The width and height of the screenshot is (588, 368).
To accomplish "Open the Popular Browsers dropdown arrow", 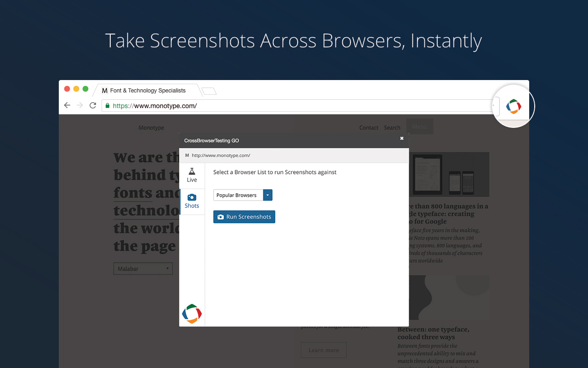I will tap(268, 195).
